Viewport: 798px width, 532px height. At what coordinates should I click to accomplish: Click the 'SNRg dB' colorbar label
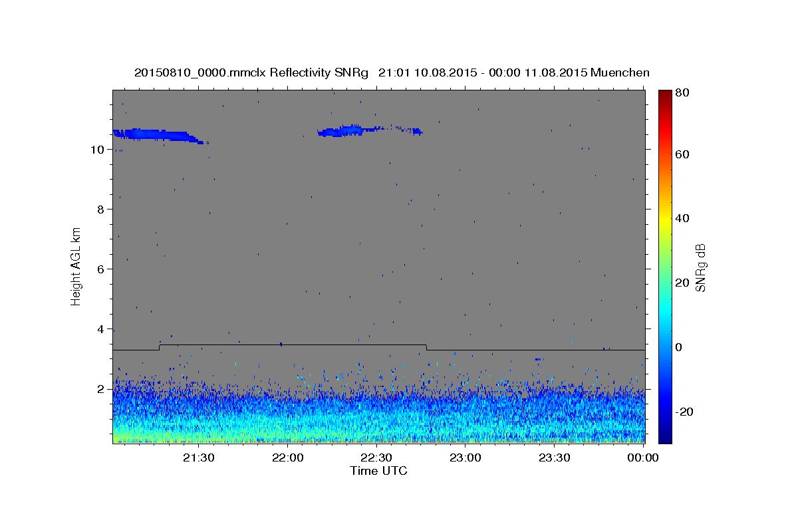tap(700, 267)
